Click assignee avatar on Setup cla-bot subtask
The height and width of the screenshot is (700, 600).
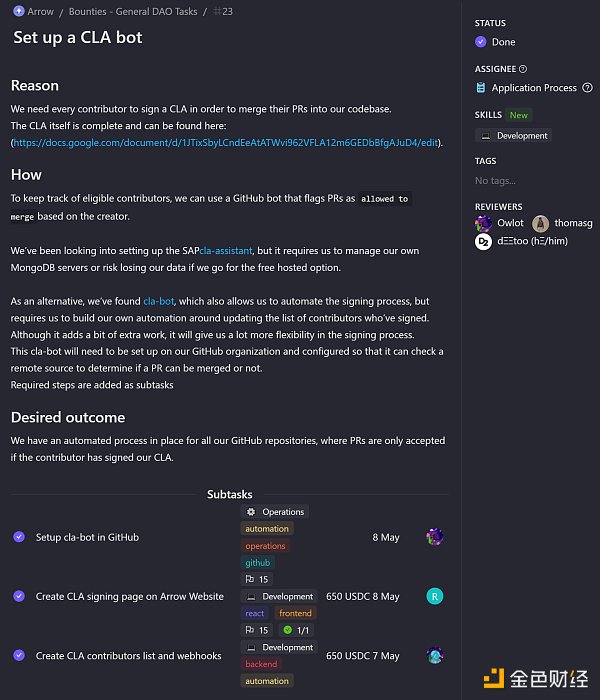(x=434, y=537)
